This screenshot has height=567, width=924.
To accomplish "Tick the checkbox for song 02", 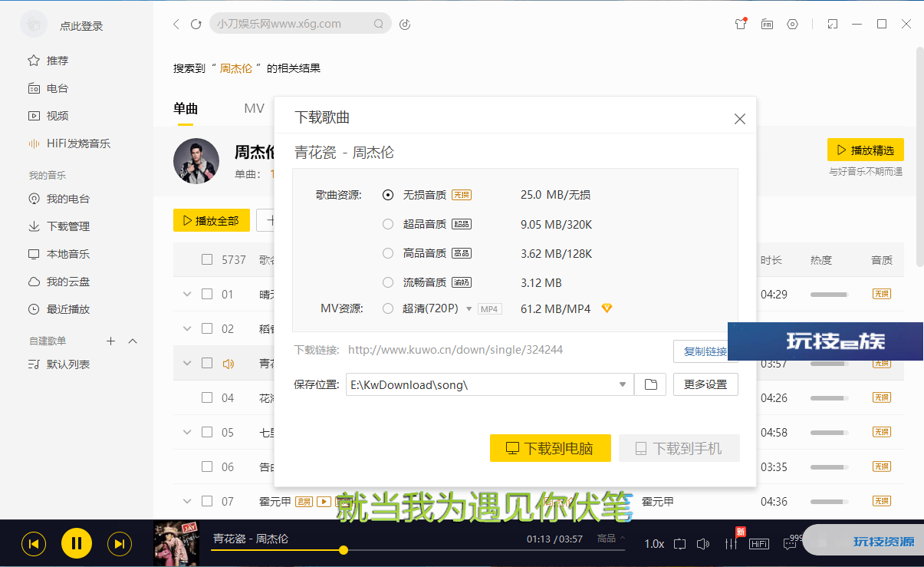I will 207,328.
